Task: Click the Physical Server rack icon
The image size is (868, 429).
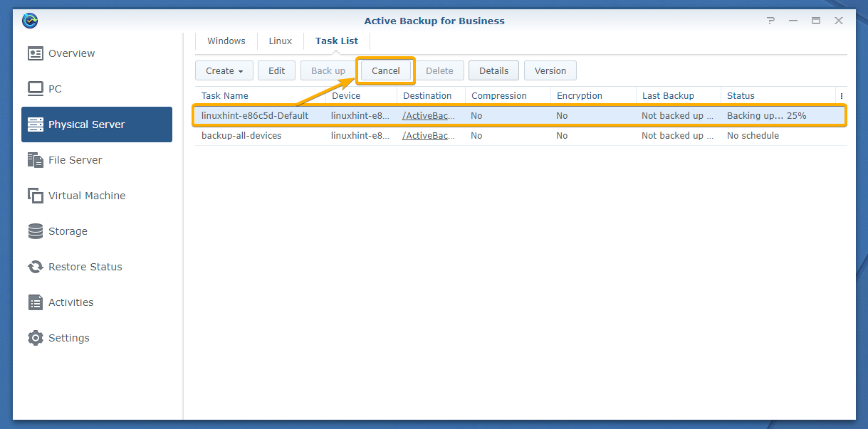Action: (36, 125)
